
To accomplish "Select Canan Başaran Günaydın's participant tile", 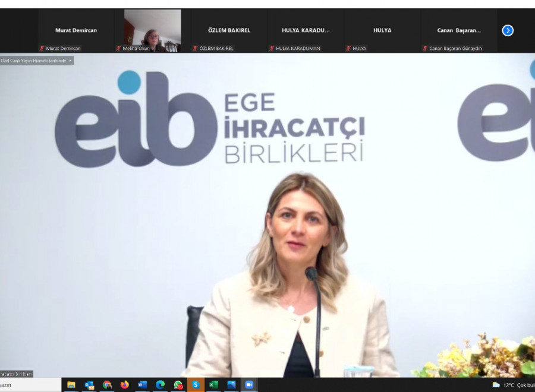I will tap(459, 30).
